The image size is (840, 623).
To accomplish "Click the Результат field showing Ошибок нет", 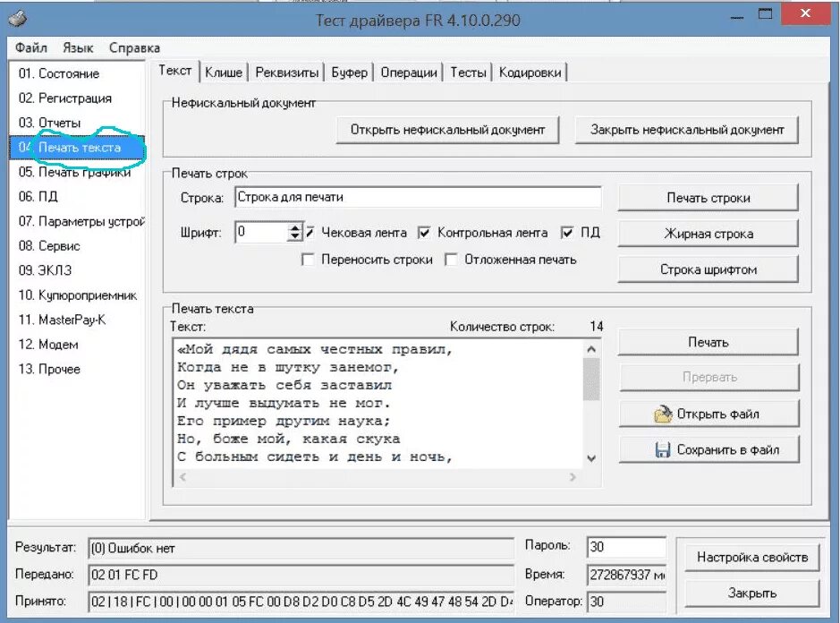I will [301, 548].
